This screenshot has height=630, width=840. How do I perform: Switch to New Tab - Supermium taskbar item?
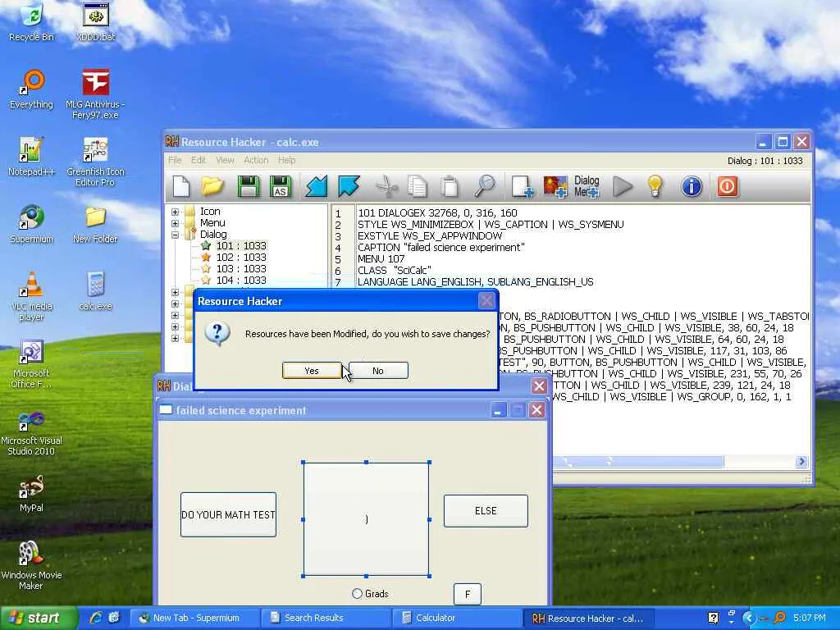(x=195, y=619)
